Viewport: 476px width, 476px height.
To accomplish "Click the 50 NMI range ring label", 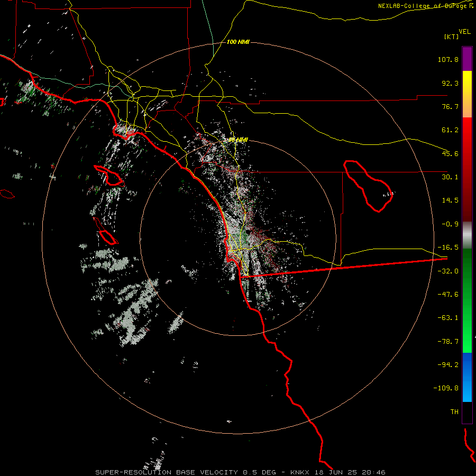I will [x=238, y=140].
